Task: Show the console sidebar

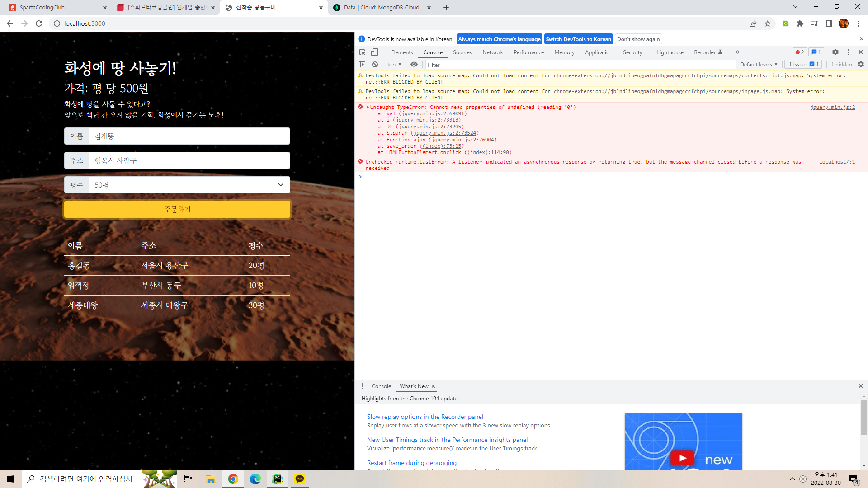Action: click(x=362, y=65)
